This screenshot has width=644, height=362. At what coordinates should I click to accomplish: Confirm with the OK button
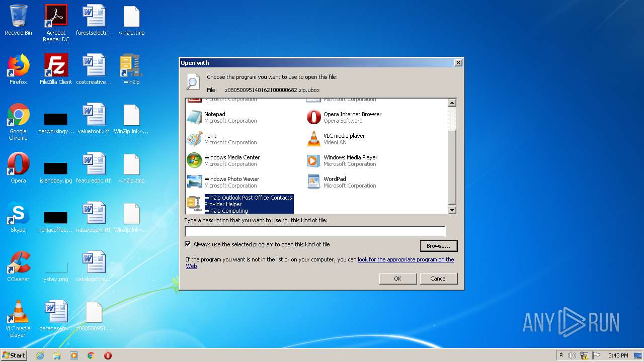click(397, 279)
